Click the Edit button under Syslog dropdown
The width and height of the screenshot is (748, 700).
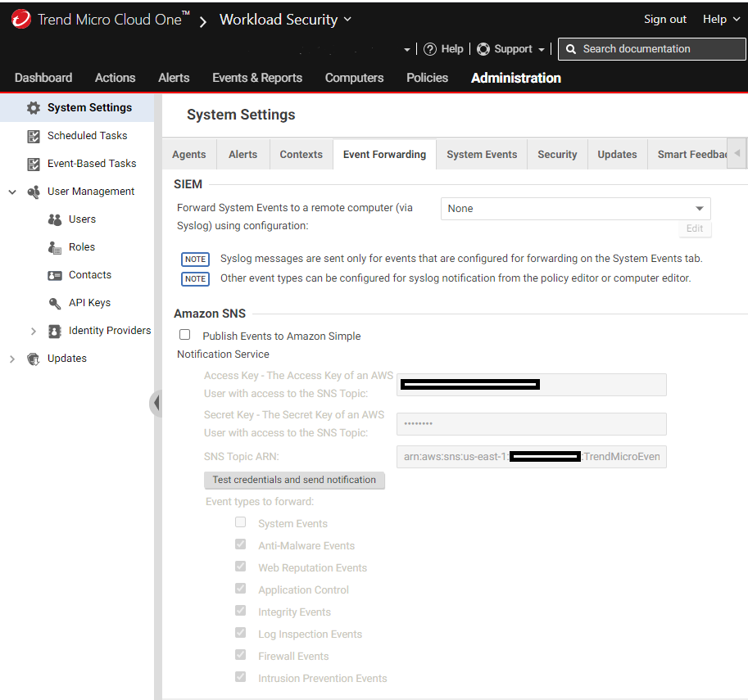(695, 228)
